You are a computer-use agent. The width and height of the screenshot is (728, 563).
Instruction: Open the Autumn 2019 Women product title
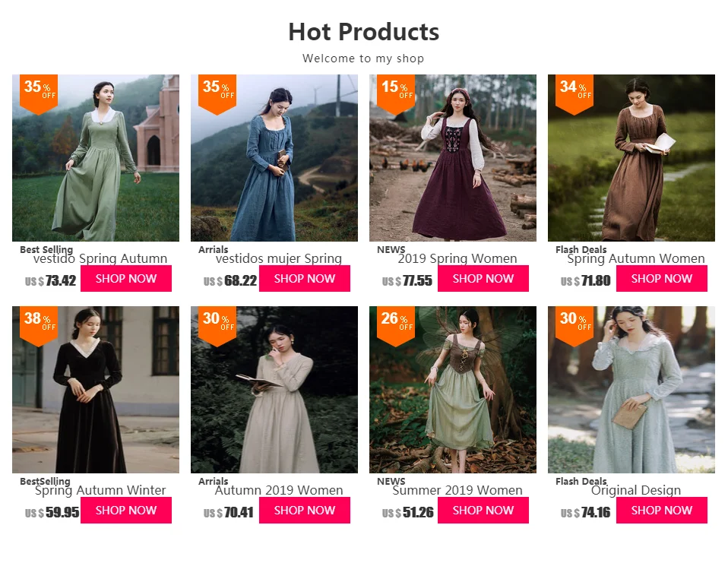(x=279, y=490)
